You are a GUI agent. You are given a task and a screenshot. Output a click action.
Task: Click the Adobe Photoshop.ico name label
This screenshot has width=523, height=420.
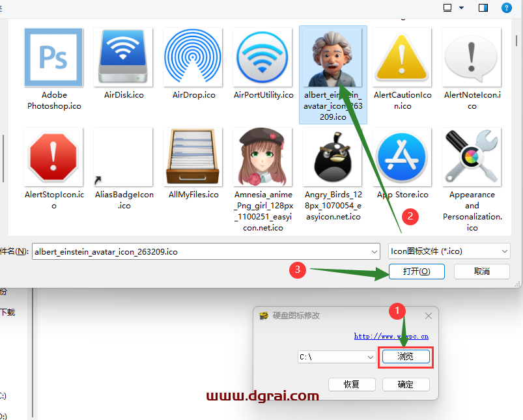coord(54,100)
